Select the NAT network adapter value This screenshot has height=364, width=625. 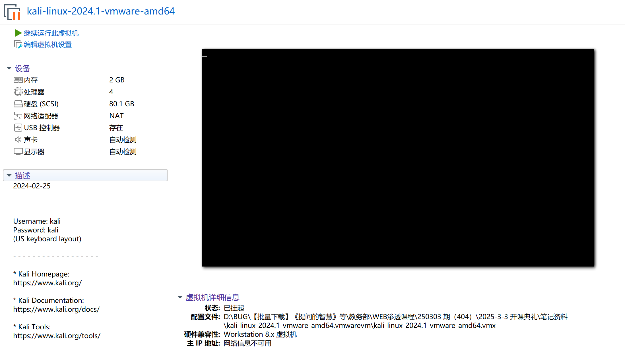point(116,116)
